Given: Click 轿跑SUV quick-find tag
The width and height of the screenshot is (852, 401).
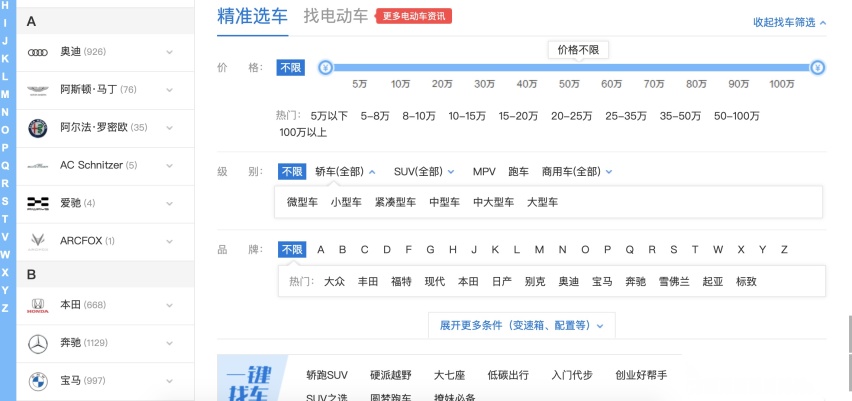Looking at the screenshot, I should pos(327,375).
